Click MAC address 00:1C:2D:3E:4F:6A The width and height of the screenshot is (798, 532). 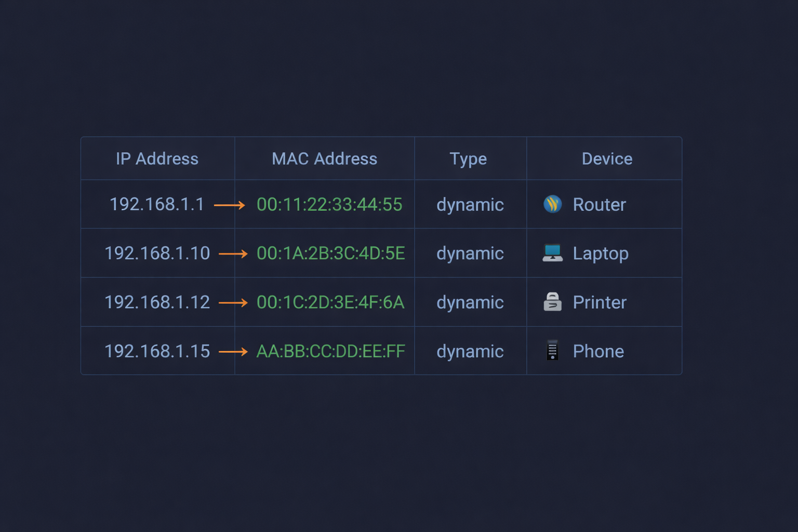(x=330, y=302)
